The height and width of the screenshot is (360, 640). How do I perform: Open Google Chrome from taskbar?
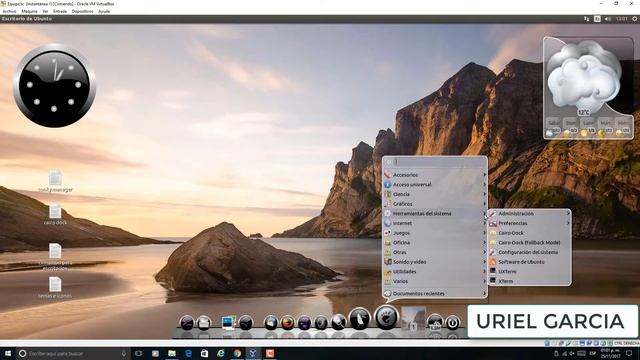tap(237, 353)
